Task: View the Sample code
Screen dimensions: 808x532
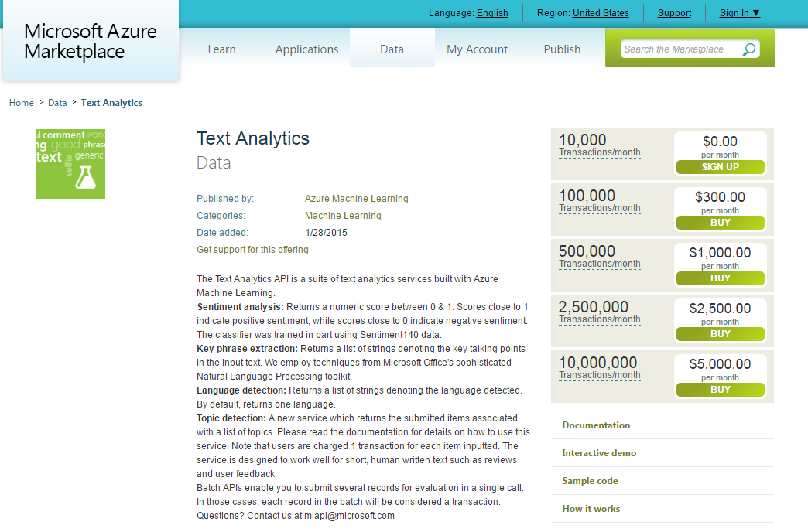Action: 590,480
